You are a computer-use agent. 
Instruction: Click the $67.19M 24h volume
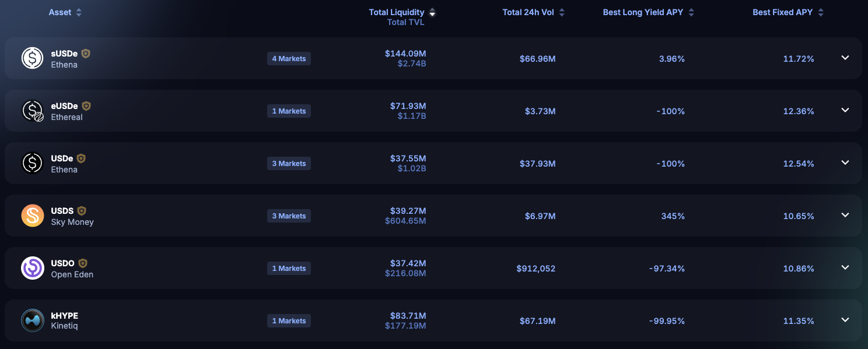(x=538, y=321)
